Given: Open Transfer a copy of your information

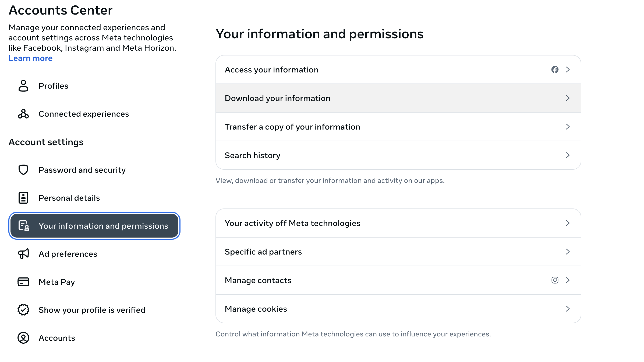Looking at the screenshot, I should [x=292, y=127].
